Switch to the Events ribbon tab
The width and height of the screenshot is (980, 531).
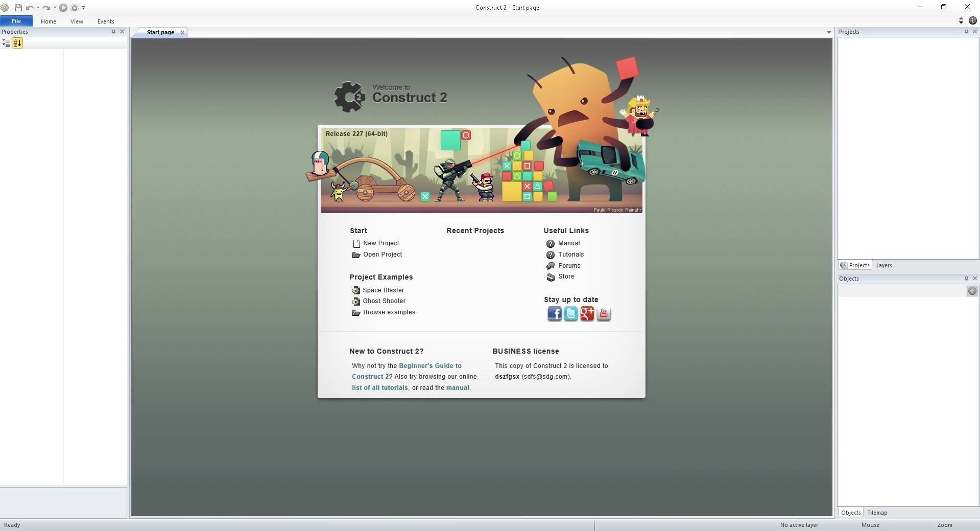[106, 21]
